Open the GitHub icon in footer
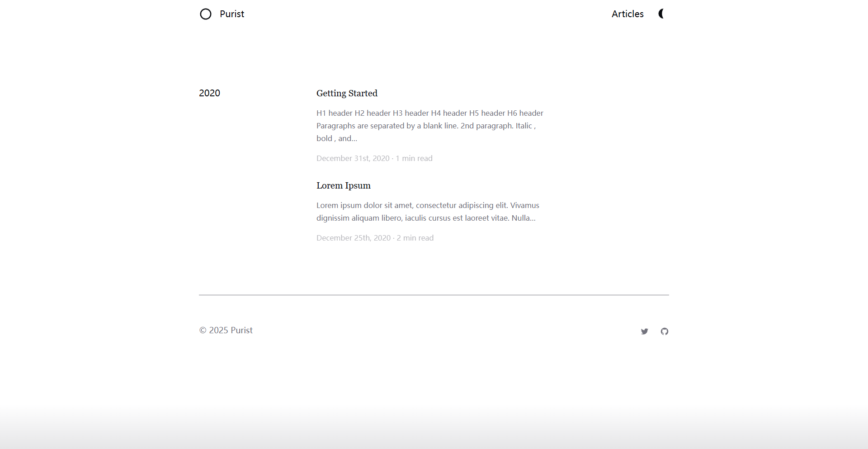This screenshot has height=449, width=868. [665, 331]
